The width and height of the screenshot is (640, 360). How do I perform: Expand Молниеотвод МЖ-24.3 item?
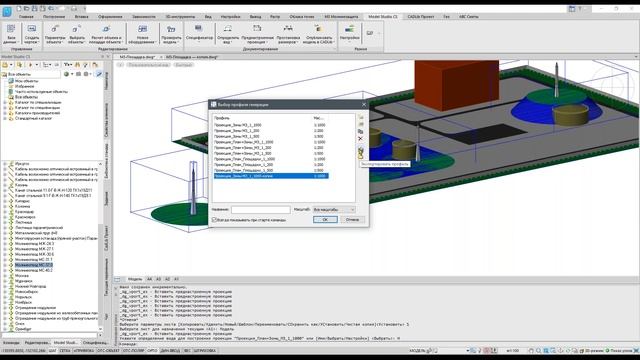[5, 244]
